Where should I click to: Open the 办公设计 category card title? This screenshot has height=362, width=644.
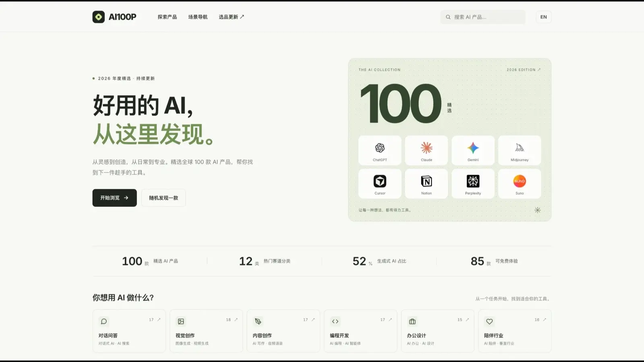(x=416, y=335)
